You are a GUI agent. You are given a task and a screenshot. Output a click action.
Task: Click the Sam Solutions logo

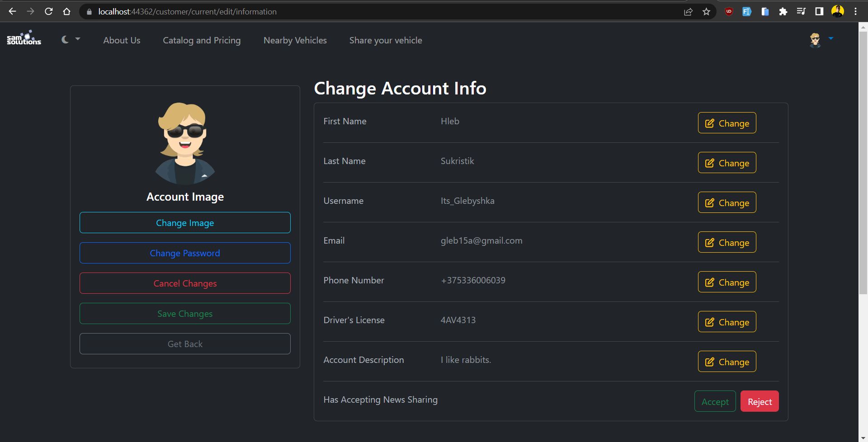click(24, 38)
